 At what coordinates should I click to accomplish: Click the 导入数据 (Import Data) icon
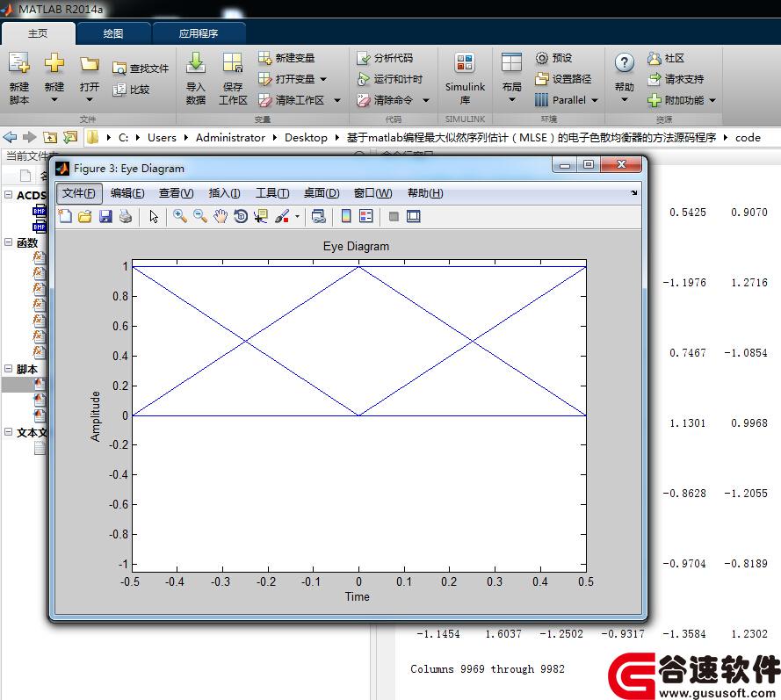[x=195, y=63]
